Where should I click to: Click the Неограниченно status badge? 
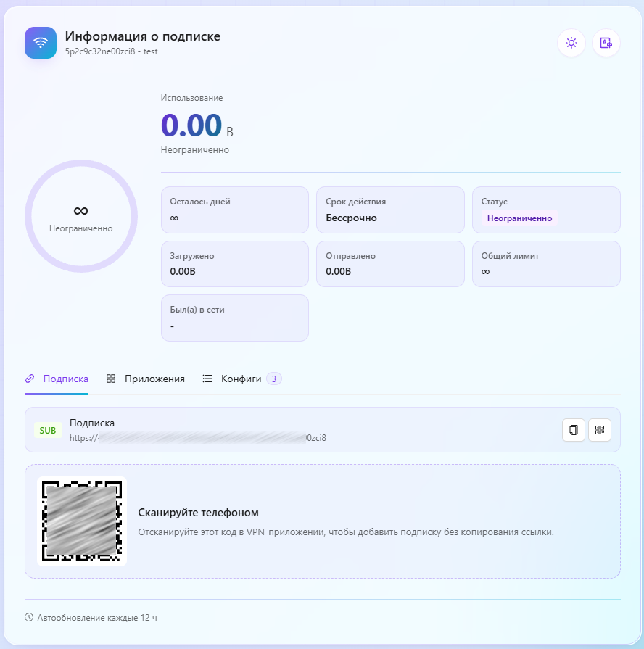[x=519, y=218]
